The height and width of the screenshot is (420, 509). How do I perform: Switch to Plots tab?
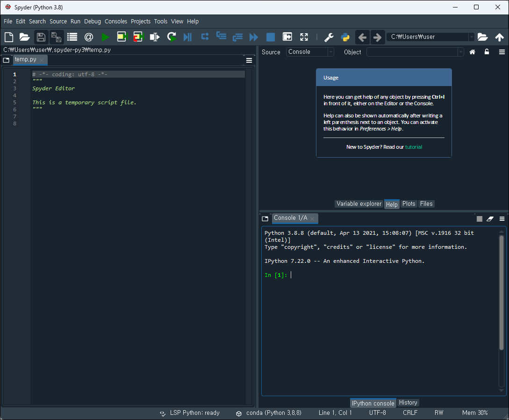pos(409,203)
